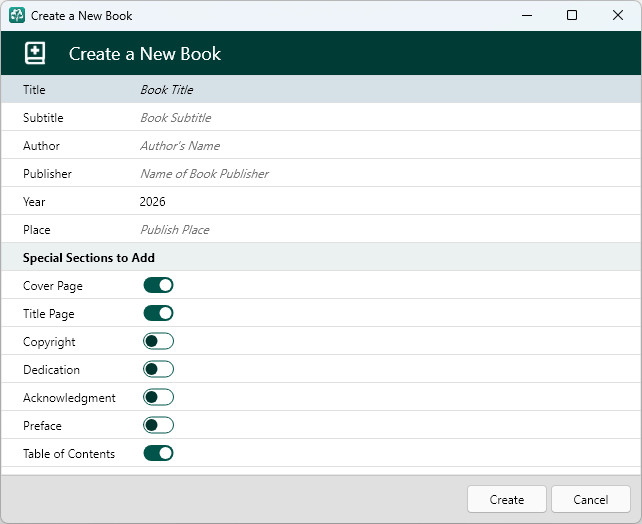Disable the Cover Page toggle
This screenshot has width=642, height=524.
point(158,285)
